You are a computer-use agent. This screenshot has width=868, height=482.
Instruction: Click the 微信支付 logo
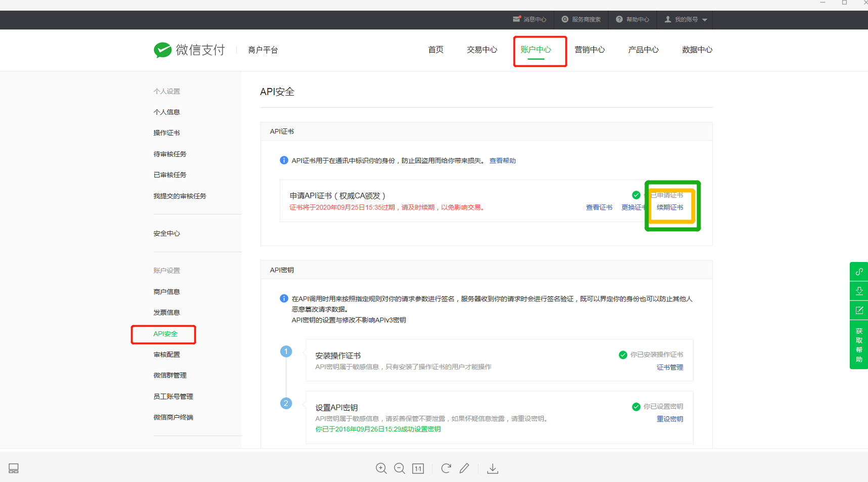189,50
